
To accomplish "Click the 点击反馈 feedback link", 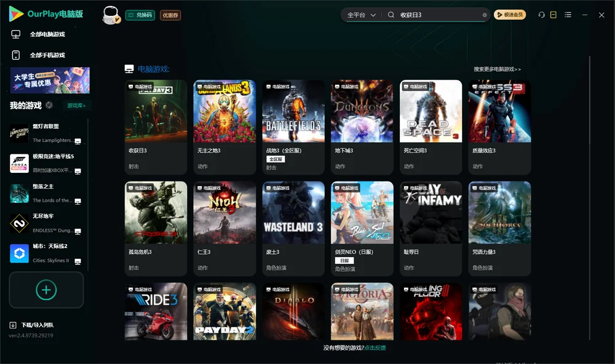I will 375,347.
